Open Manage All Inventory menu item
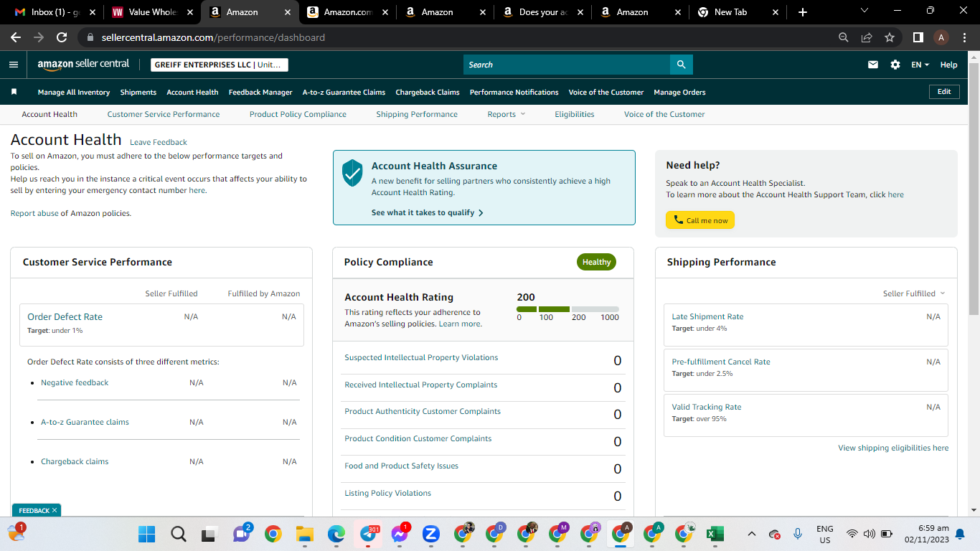Image resolution: width=980 pixels, height=551 pixels. tap(74, 92)
